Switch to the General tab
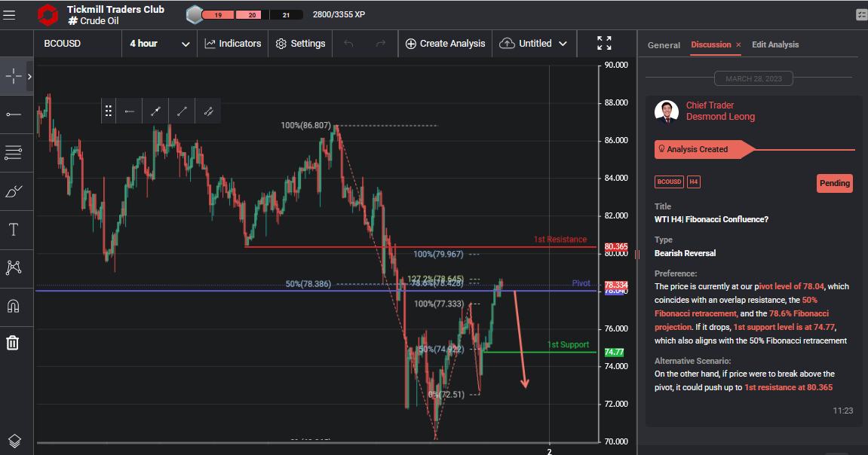The height and width of the screenshot is (455, 868). point(664,44)
